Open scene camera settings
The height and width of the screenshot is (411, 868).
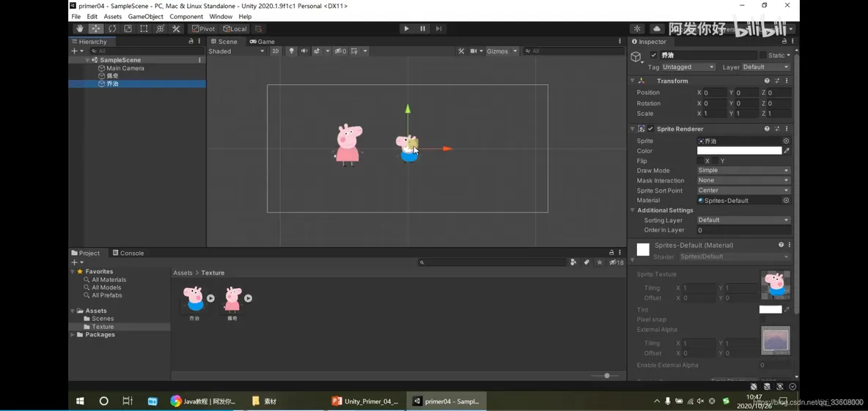(476, 51)
